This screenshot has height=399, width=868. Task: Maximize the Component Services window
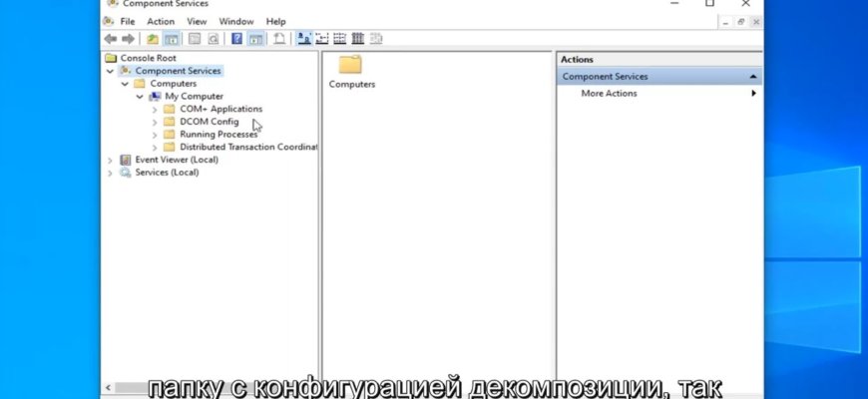coord(709,3)
